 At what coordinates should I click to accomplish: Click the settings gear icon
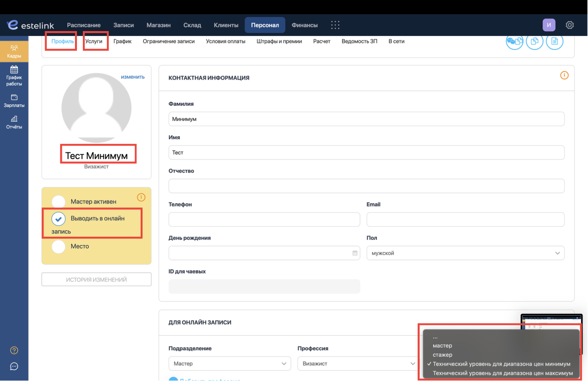[x=570, y=25]
